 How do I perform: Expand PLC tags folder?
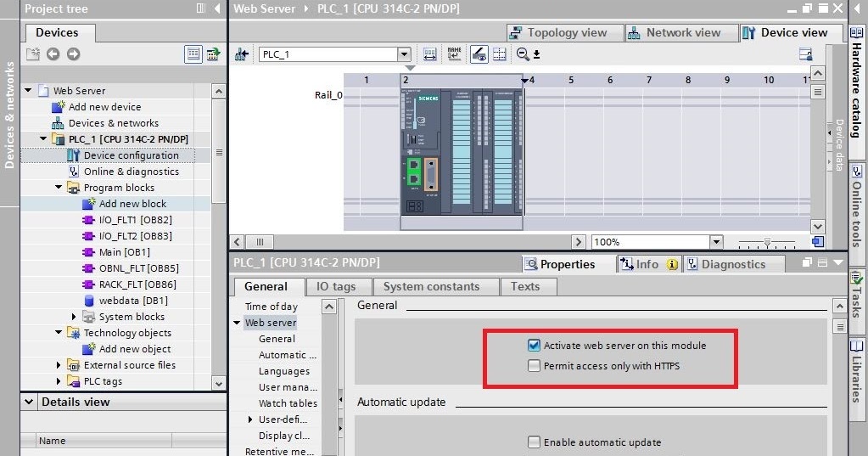click(x=59, y=381)
